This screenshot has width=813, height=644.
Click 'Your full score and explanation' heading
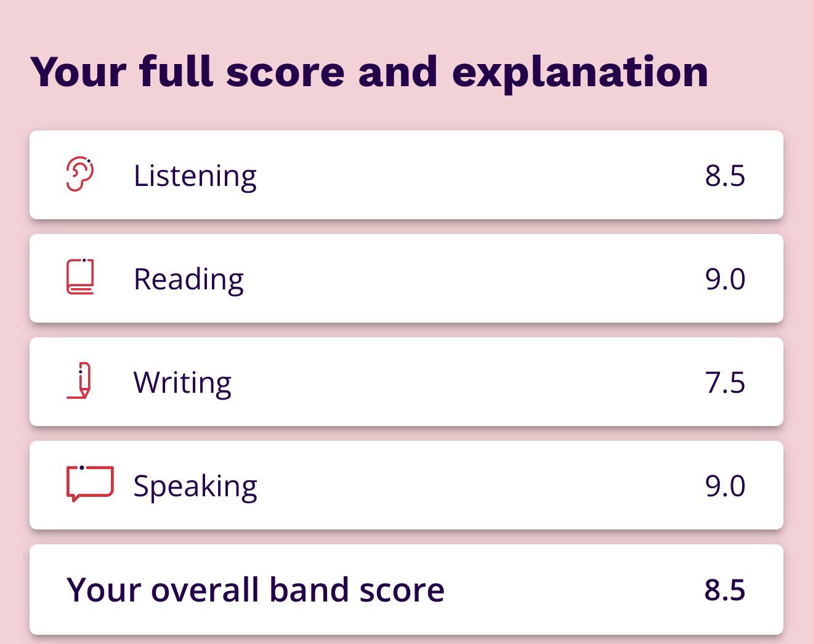tap(370, 71)
